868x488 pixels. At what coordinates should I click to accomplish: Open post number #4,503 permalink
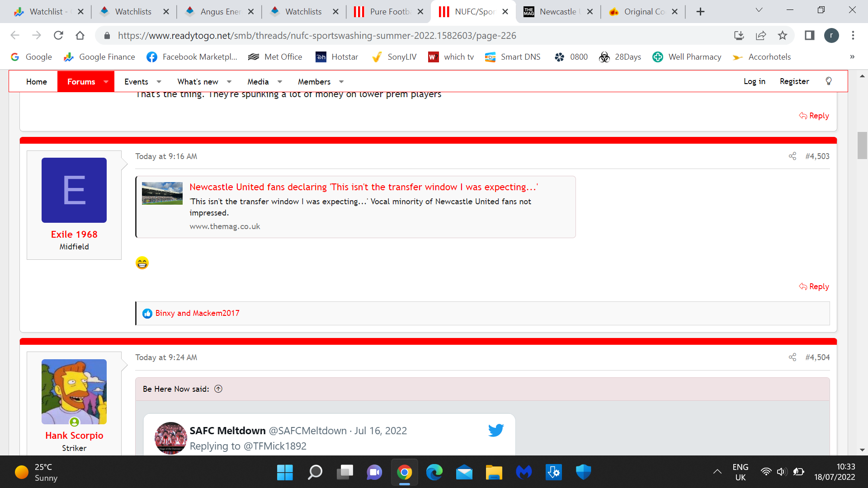pos(817,156)
